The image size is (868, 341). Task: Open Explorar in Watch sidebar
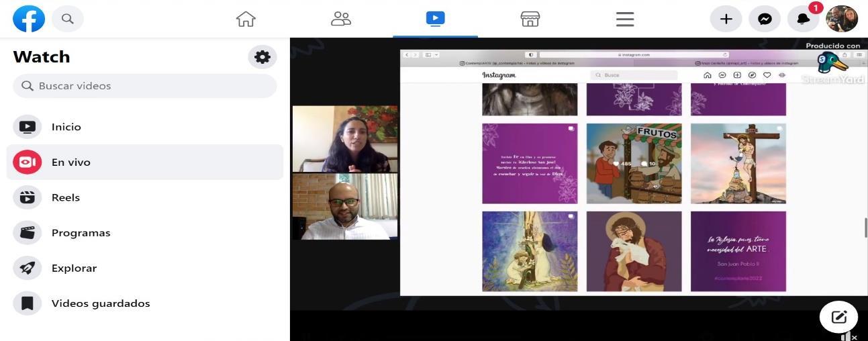point(145,268)
